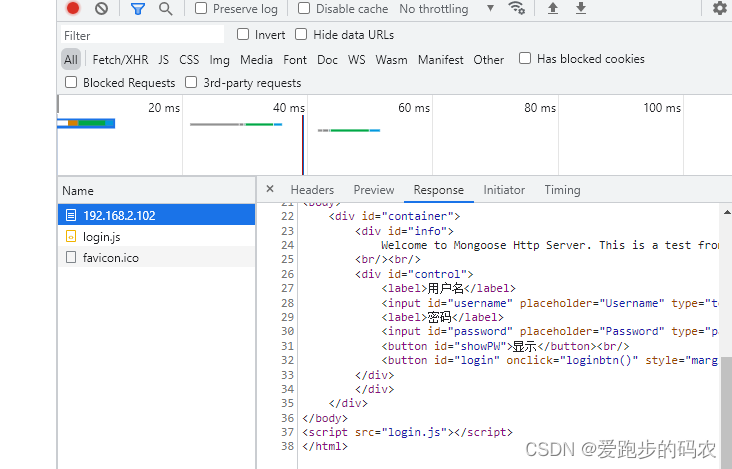Click the 40 ms timeline marker
Image resolution: width=732 pixels, height=469 pixels.
(x=289, y=108)
